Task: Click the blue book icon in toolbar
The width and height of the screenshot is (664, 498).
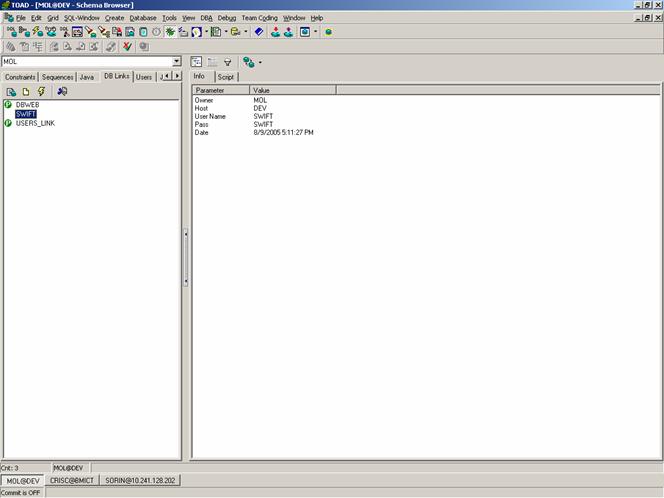Action: pyautogui.click(x=258, y=32)
